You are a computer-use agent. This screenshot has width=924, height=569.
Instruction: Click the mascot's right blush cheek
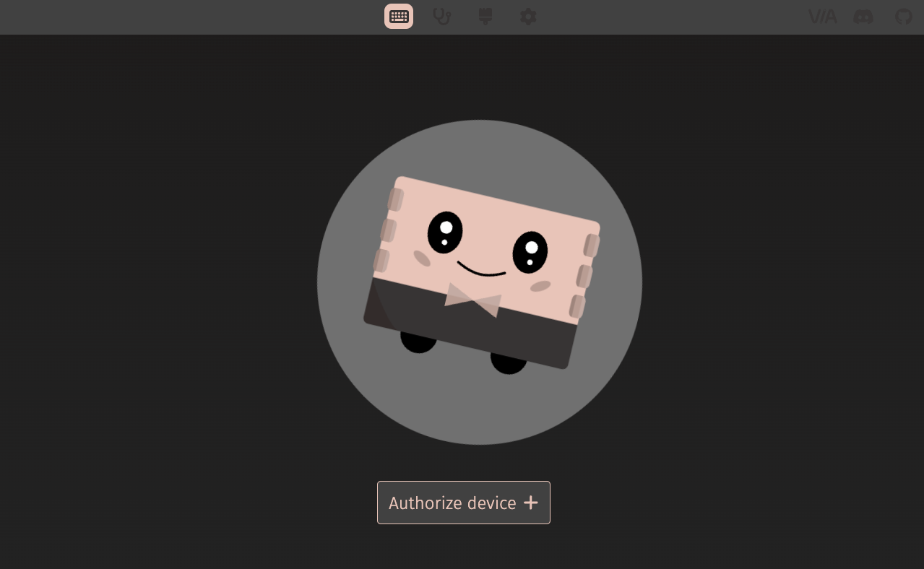click(540, 287)
